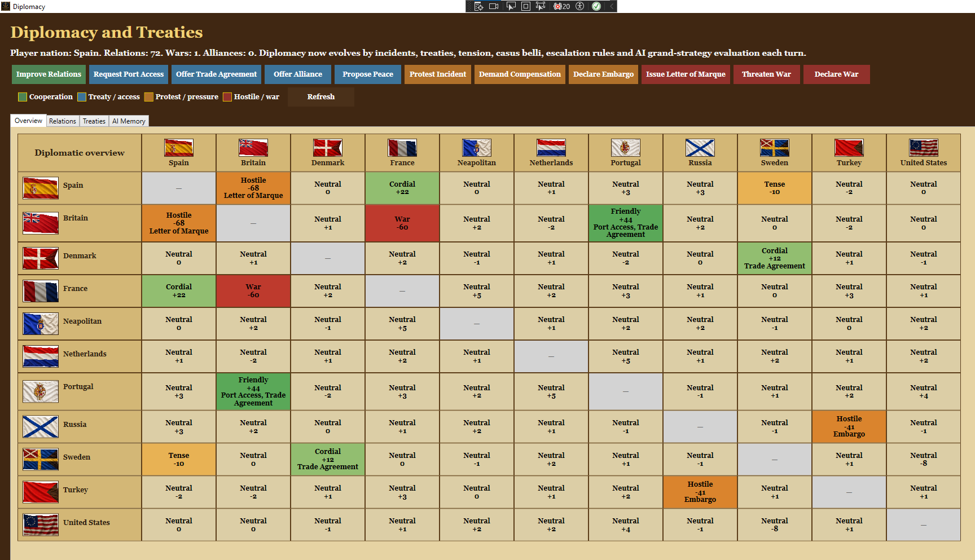Open the Live Visual Tree debug tool
The image size is (975, 560).
pos(478,6)
